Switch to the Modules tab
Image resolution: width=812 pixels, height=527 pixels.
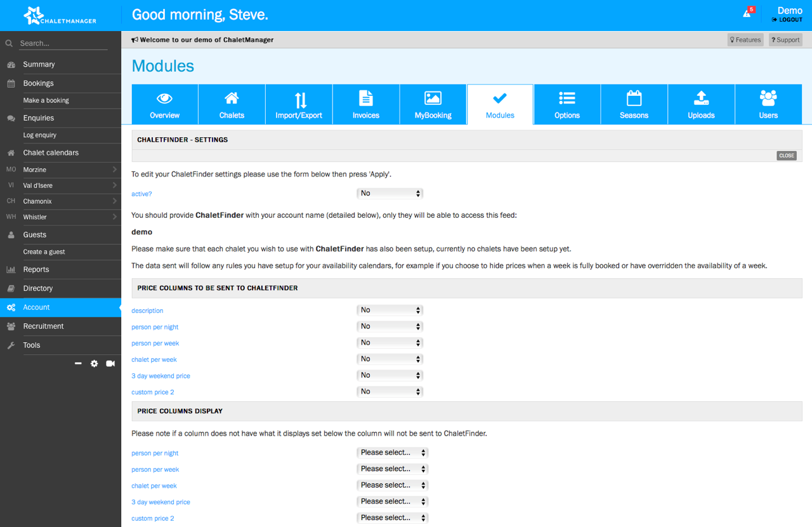click(500, 104)
